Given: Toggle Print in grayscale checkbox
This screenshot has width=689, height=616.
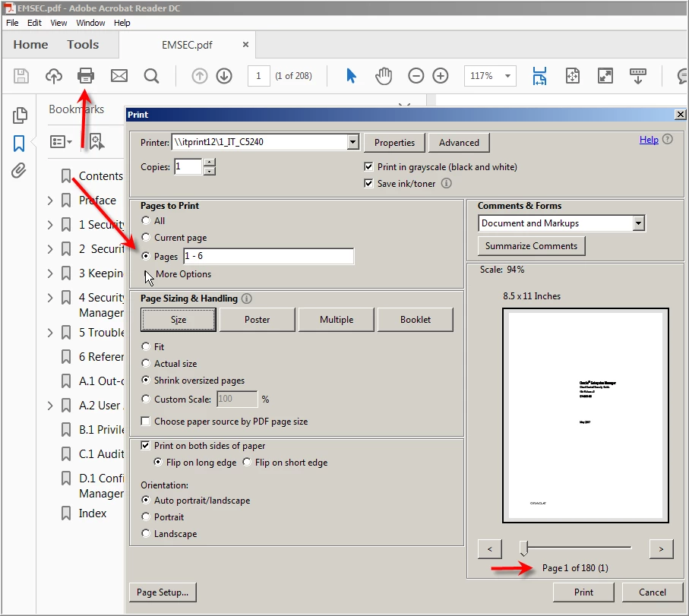Looking at the screenshot, I should pos(368,167).
